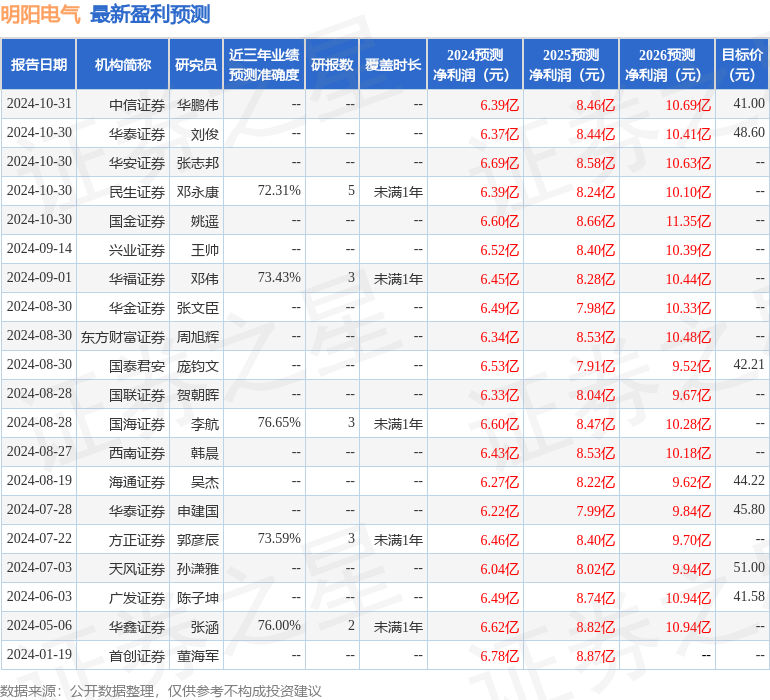
Task: Click target price 42.21
Action: click(749, 364)
